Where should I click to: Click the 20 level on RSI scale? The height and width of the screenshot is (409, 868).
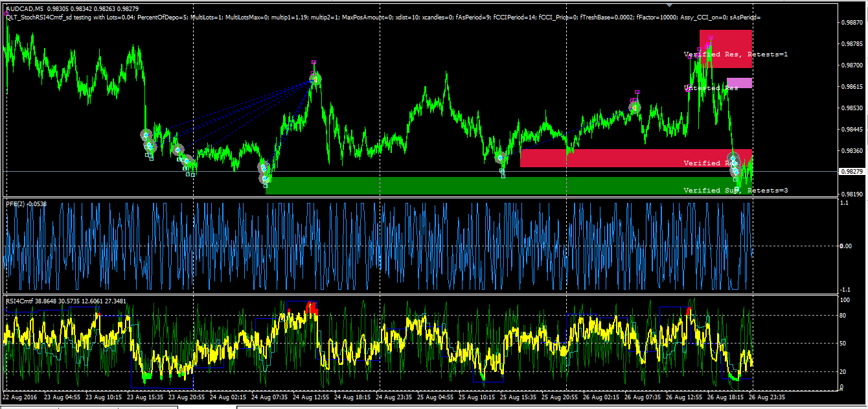[843, 371]
